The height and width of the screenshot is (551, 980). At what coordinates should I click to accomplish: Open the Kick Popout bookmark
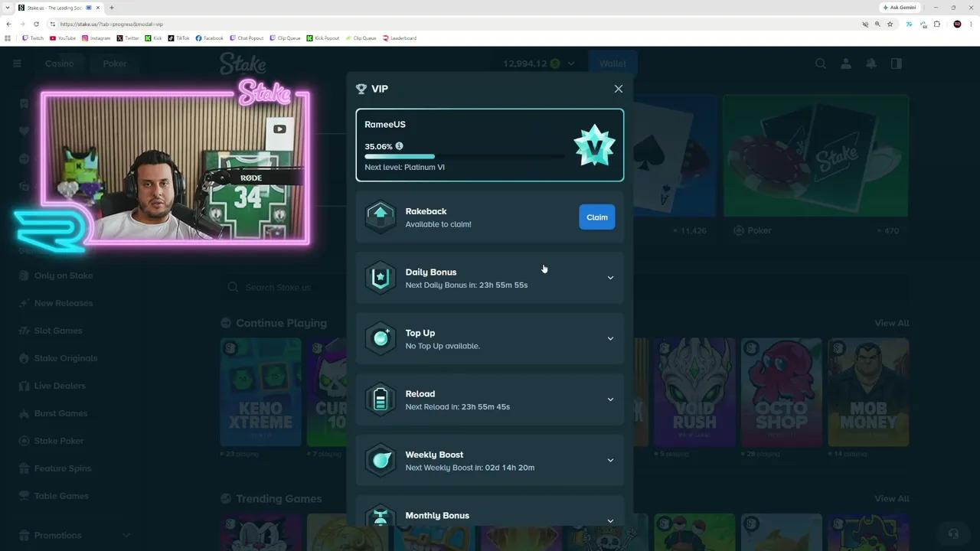(323, 37)
